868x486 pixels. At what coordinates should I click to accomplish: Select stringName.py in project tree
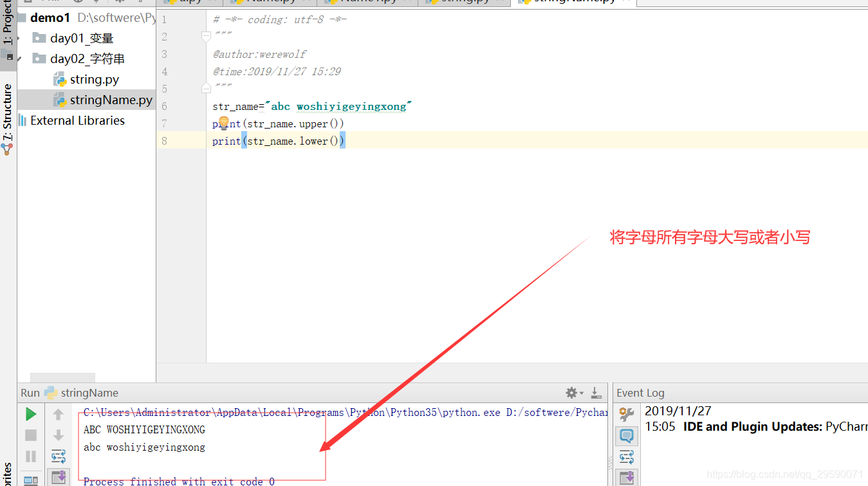(x=111, y=100)
